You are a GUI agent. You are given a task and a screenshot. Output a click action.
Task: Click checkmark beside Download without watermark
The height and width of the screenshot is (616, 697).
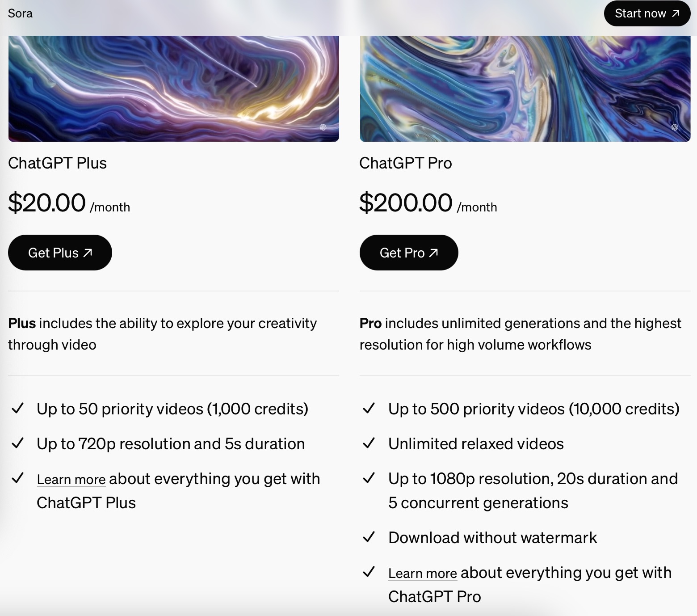[369, 537]
